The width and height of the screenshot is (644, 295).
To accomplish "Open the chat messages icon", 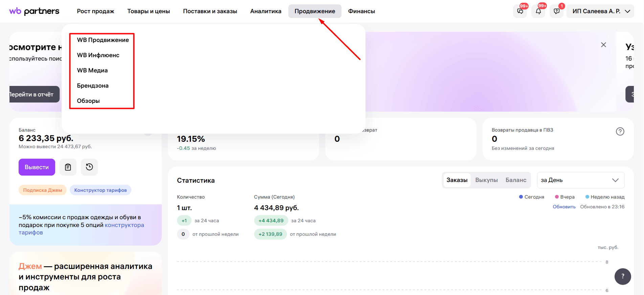I will point(520,11).
